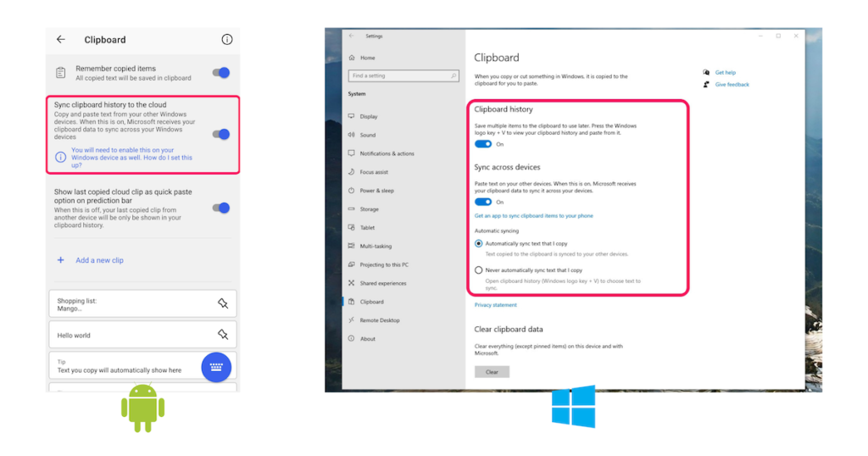The height and width of the screenshot is (456, 868).
Task: Click the Remote Desktop icon
Action: coord(352,320)
